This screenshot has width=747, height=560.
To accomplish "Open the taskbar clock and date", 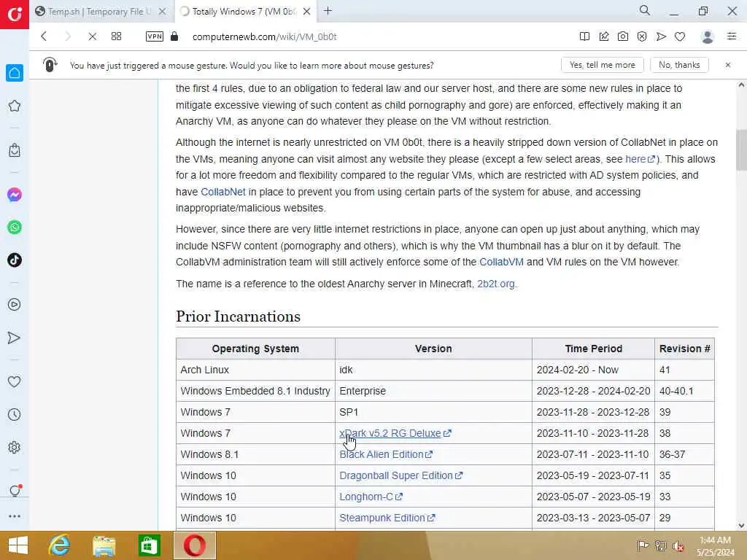I will (715, 546).
